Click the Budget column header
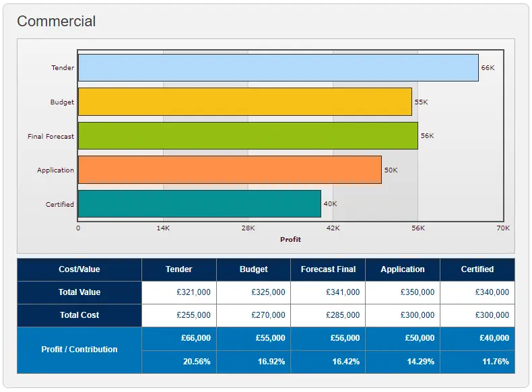Image resolution: width=532 pixels, height=392 pixels. pos(254,269)
